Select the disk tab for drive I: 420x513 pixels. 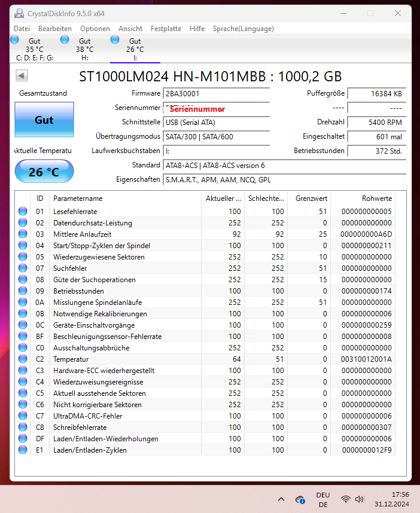pos(135,49)
